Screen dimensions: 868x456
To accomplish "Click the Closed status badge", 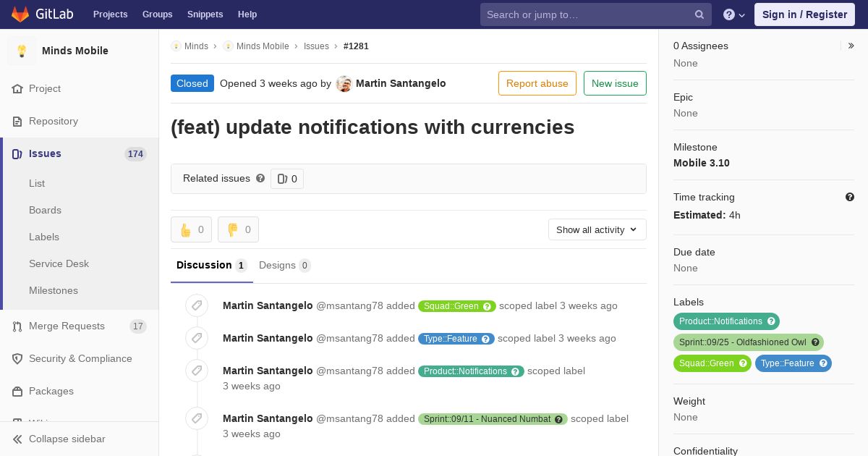I will (192, 83).
